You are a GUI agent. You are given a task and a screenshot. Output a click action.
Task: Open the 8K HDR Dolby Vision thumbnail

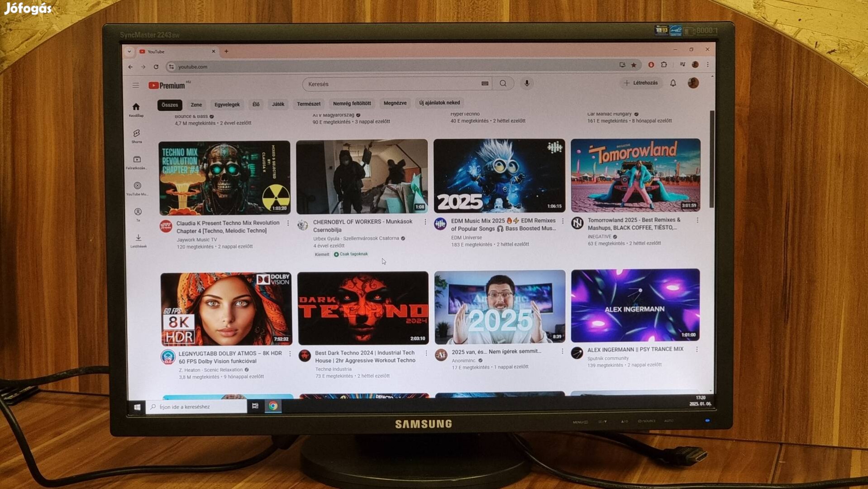[x=226, y=309]
